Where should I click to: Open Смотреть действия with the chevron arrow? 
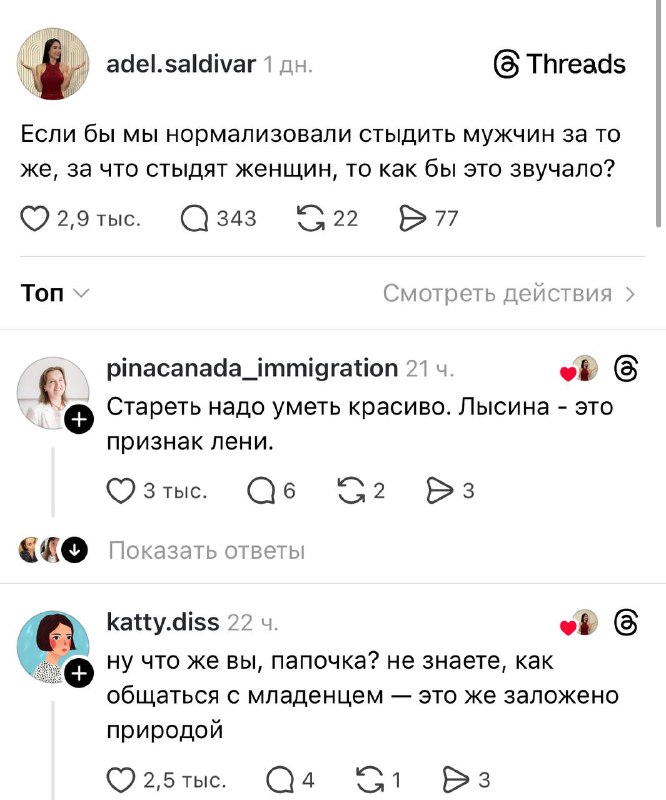[x=630, y=293]
